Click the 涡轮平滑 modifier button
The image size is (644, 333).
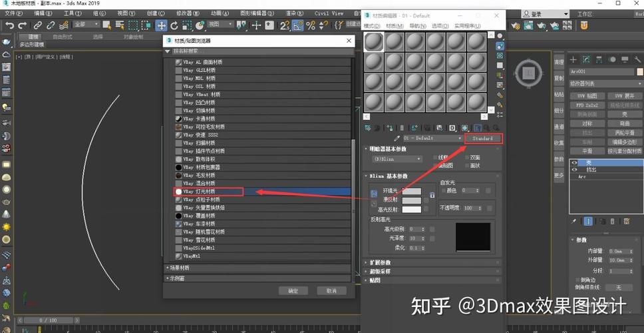[624, 133]
